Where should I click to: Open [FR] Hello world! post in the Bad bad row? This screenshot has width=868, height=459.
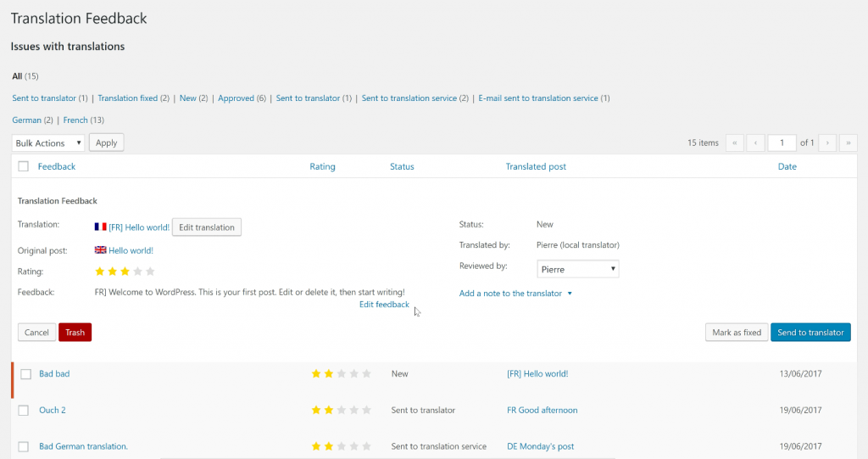(537, 373)
